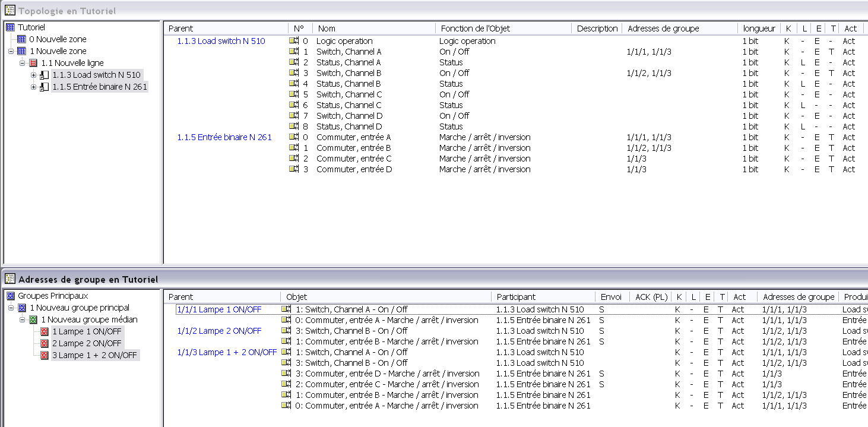
Task: Click the Topologie en Tutoriel window title icon
Action: pos(9,11)
